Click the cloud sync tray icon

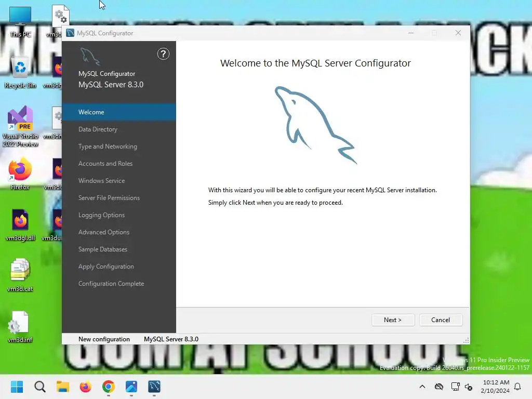coord(439,387)
